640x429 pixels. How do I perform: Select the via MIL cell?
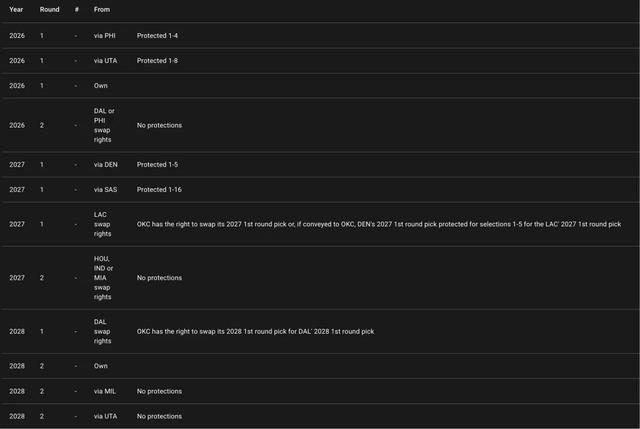tap(105, 391)
